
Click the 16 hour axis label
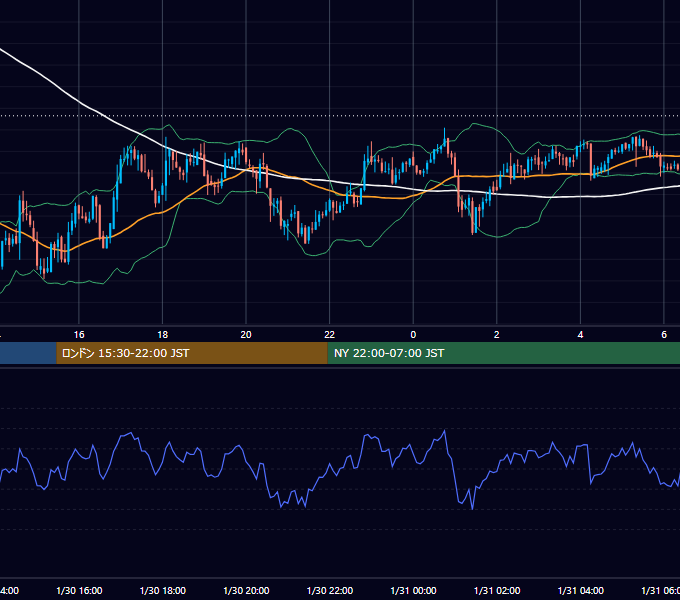(x=79, y=335)
